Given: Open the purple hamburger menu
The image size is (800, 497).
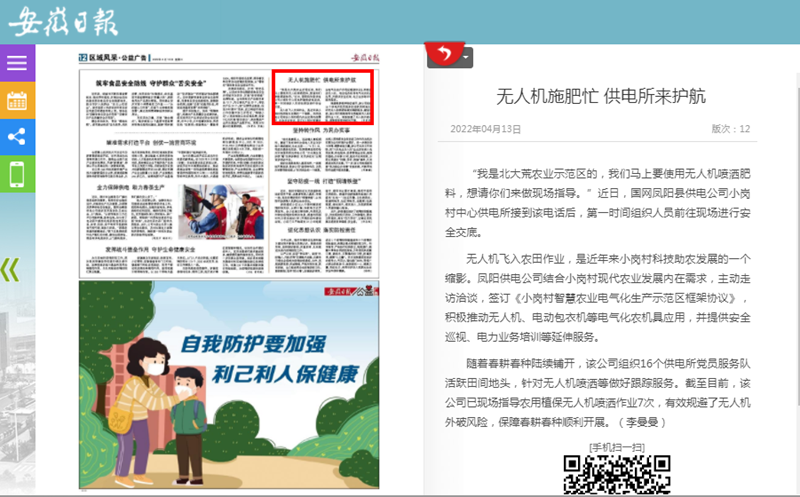Looking at the screenshot, I should (17, 63).
